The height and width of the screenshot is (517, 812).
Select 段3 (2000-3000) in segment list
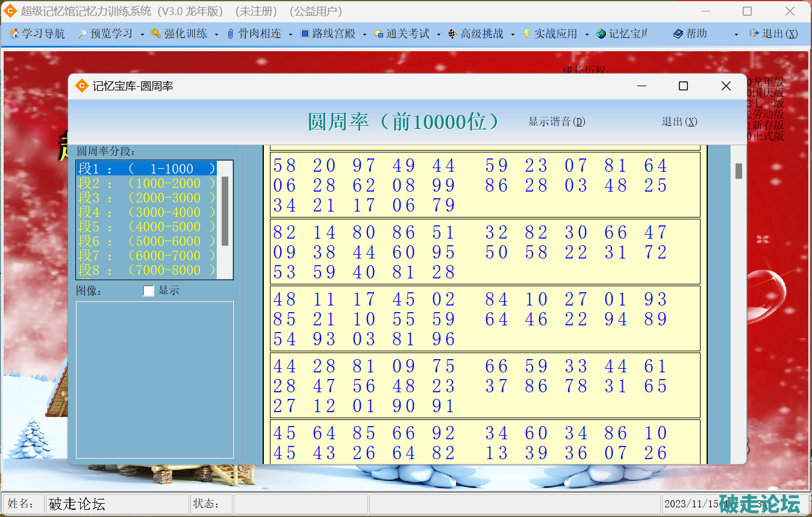click(x=146, y=198)
